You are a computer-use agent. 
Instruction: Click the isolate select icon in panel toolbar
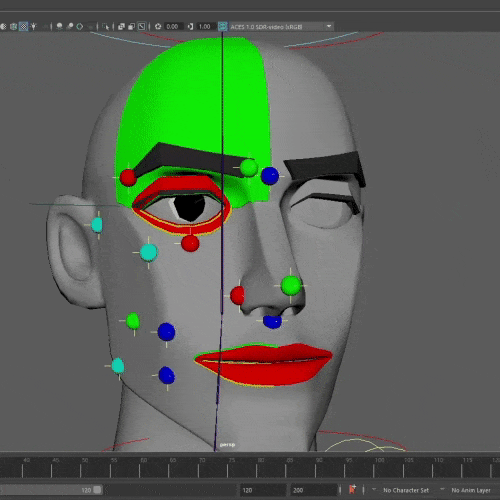point(106,26)
